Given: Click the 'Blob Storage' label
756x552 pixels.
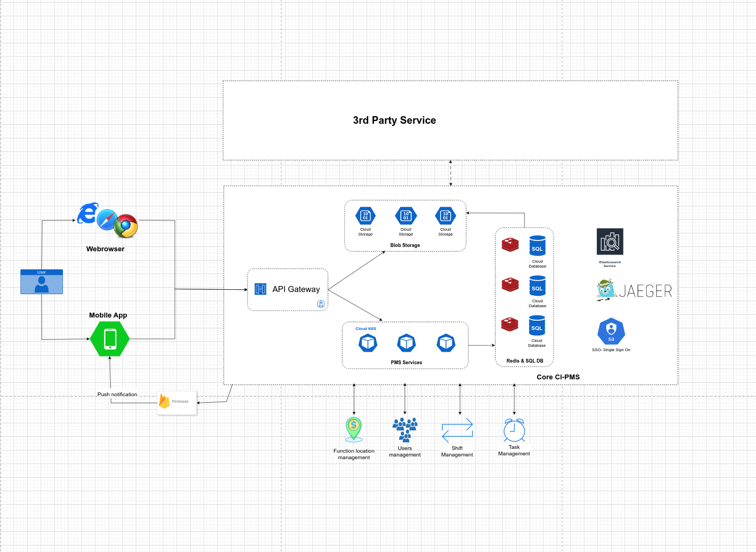Looking at the screenshot, I should coord(405,245).
